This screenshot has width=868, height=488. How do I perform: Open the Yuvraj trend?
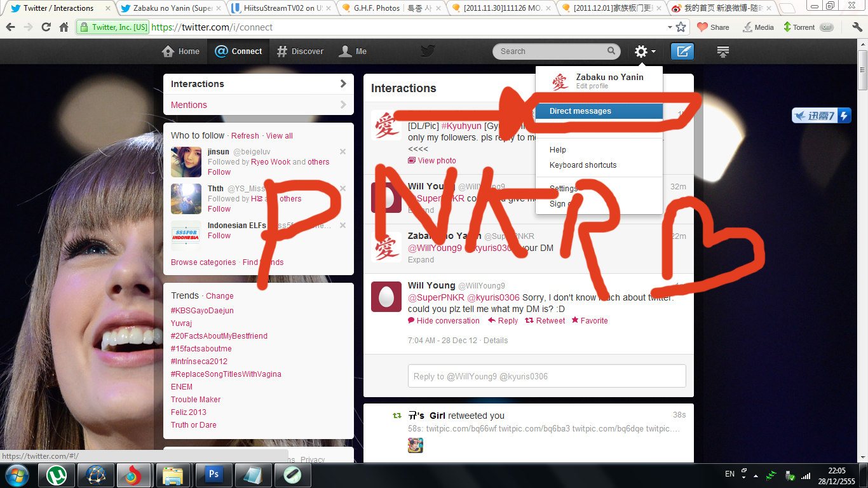coord(181,323)
